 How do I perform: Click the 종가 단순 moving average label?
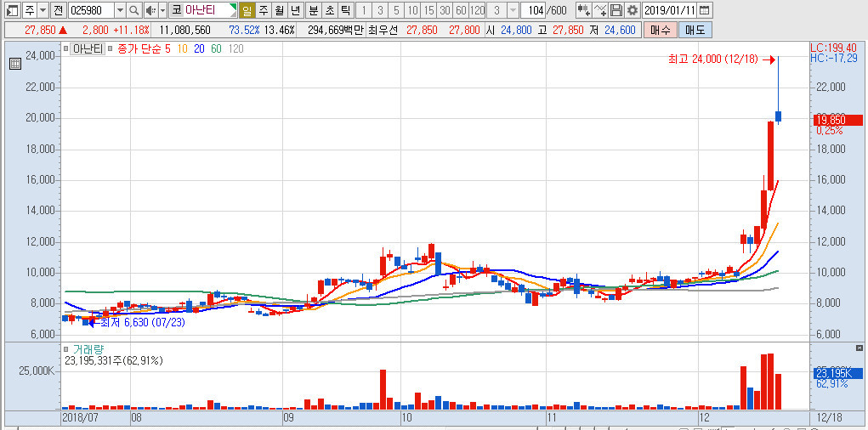pyautogui.click(x=139, y=48)
